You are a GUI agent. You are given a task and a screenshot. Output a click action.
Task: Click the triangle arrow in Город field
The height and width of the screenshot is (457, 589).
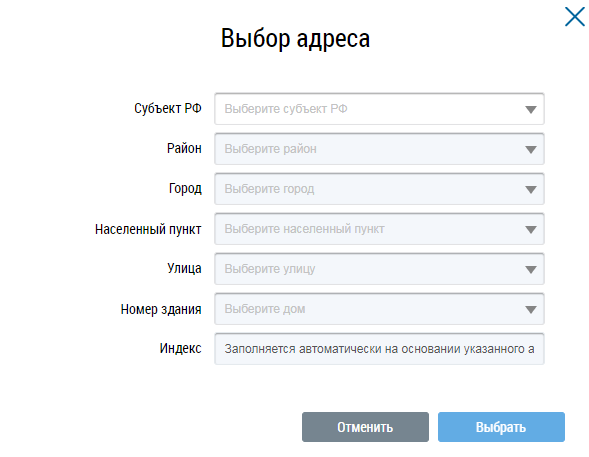coord(530,189)
